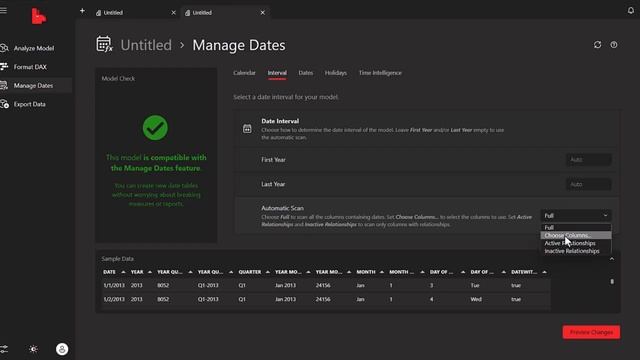Click cell 1/2/2013 in Sample Data

[x=114, y=299]
